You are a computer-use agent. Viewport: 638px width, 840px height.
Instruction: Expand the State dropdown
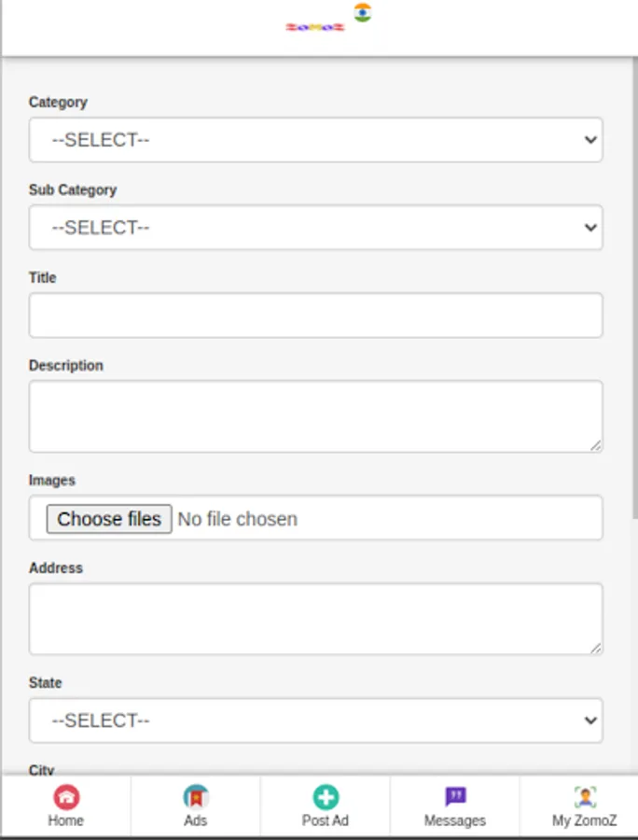tap(315, 721)
